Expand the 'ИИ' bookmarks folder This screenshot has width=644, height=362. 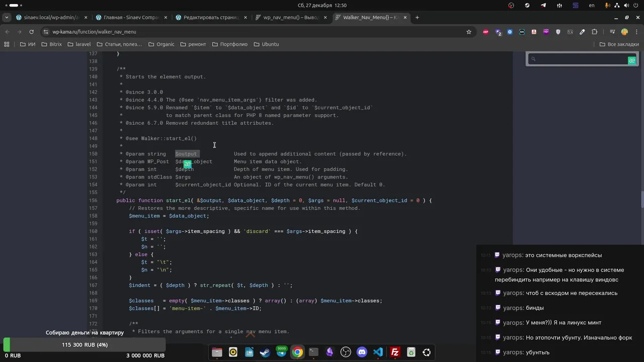28,44
